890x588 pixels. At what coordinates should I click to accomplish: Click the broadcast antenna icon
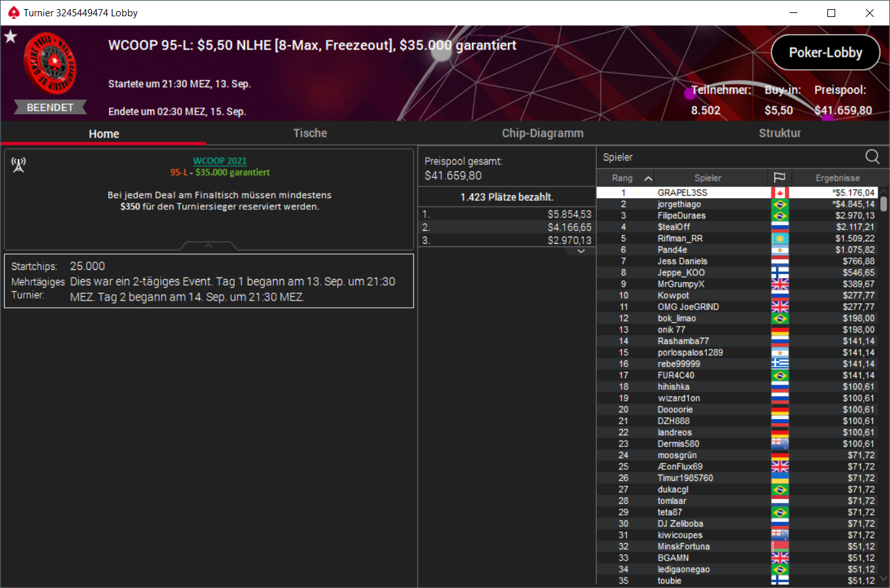(x=18, y=165)
